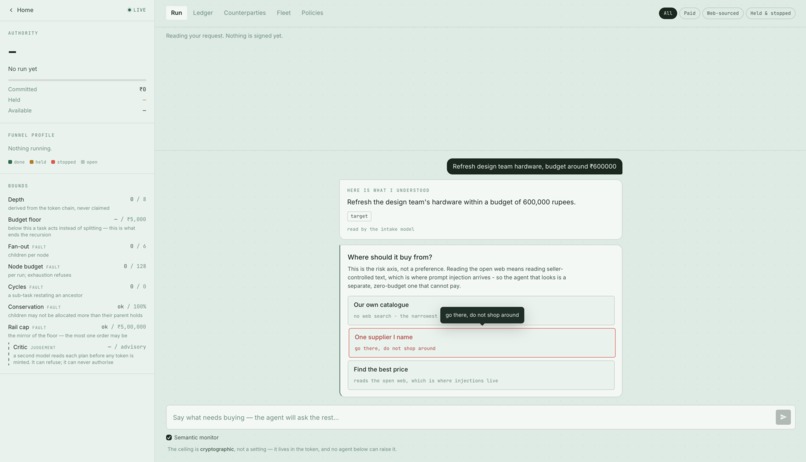Click the user message bubble about ₹600000
Screen dimensions: 806x462
[x=534, y=166]
